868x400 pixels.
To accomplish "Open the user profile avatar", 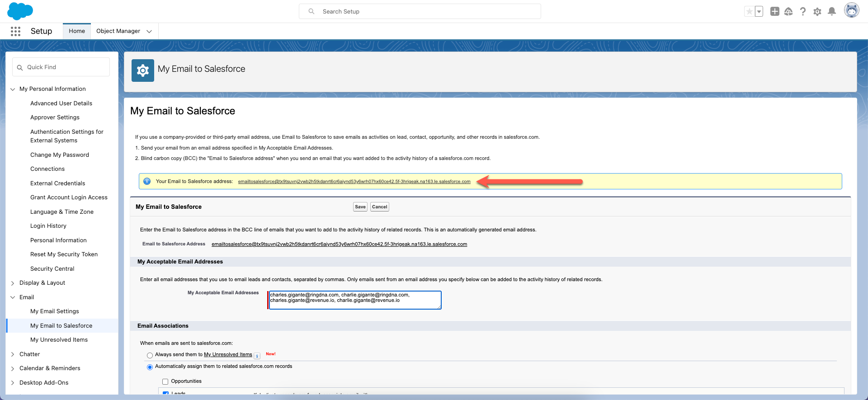I will pos(851,11).
